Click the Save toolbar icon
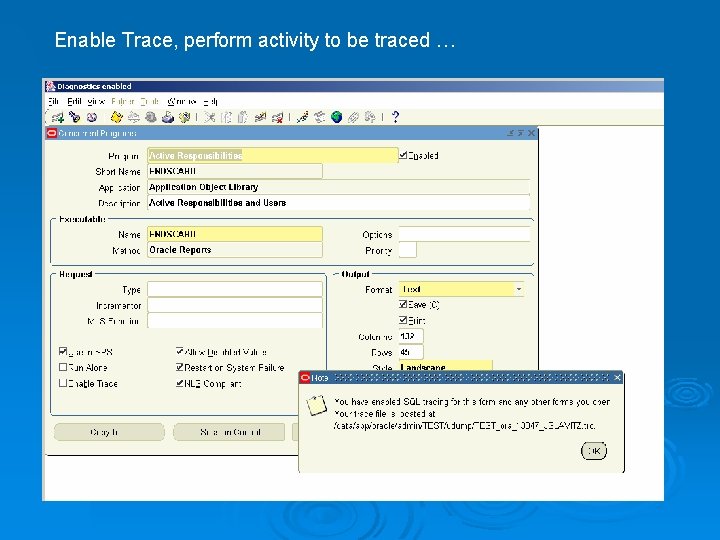This screenshot has width=720, height=540. tap(116, 118)
